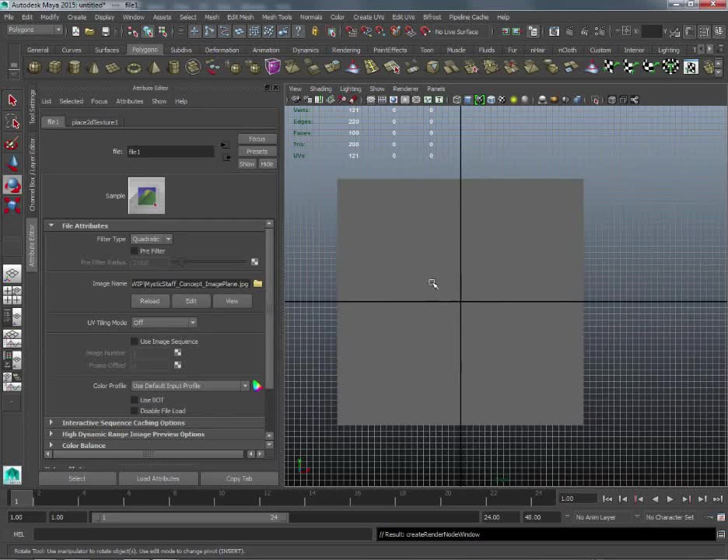
Task: Click the Reload image button
Action: [x=149, y=301]
